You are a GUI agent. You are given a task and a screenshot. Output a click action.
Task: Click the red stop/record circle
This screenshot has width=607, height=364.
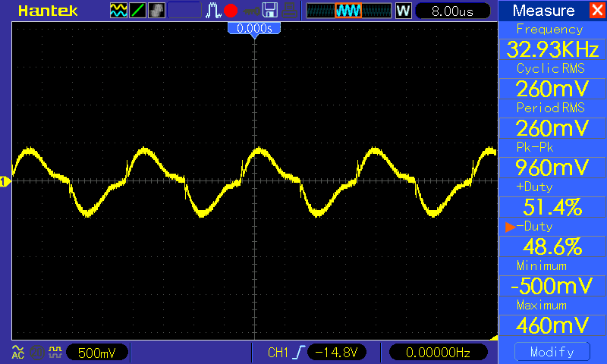click(x=231, y=11)
